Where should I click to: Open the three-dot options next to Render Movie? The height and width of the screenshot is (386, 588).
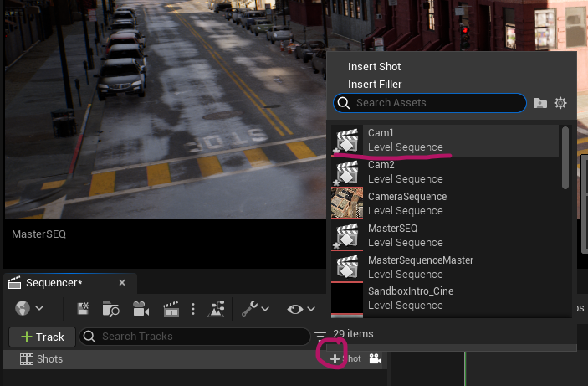pos(193,309)
